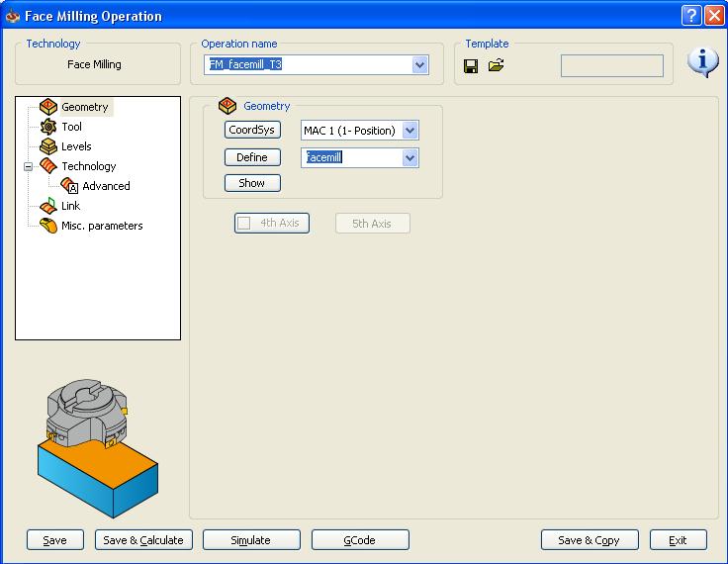Click the Misc. parameters icon
728x564 pixels.
tap(48, 226)
